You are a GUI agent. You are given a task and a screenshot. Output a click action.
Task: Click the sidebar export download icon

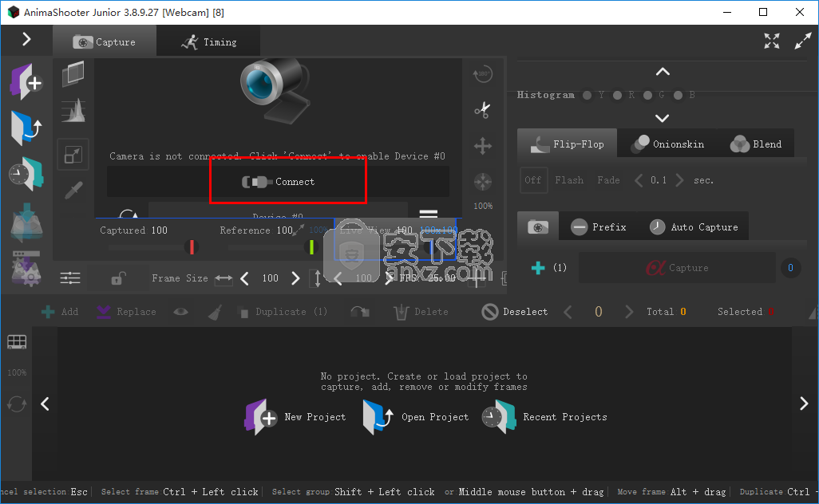point(26,222)
